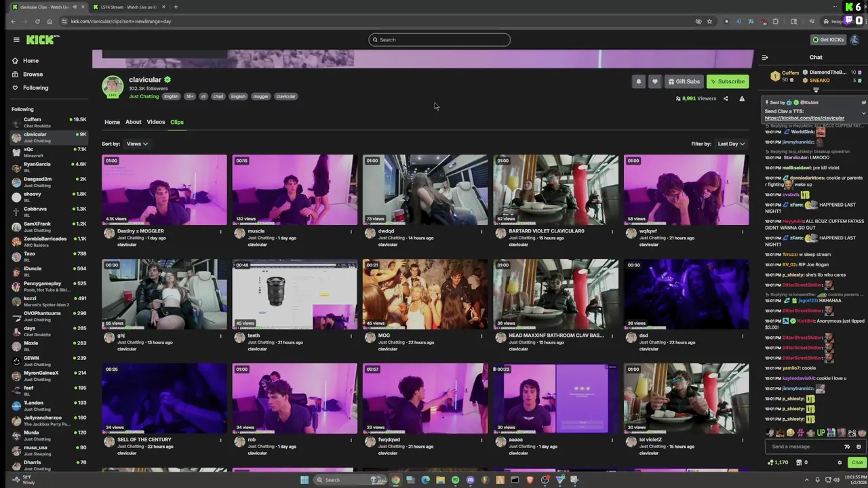Select the UP emote in quick emotes
Viewport: 868px width, 488px height.
[x=821, y=432]
